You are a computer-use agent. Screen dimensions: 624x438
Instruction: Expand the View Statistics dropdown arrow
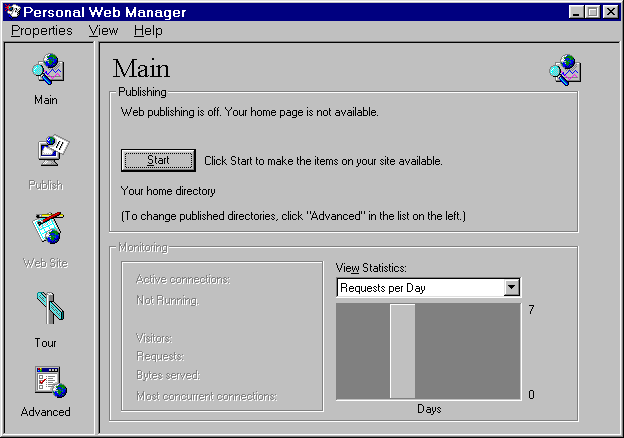pyautogui.click(x=512, y=287)
